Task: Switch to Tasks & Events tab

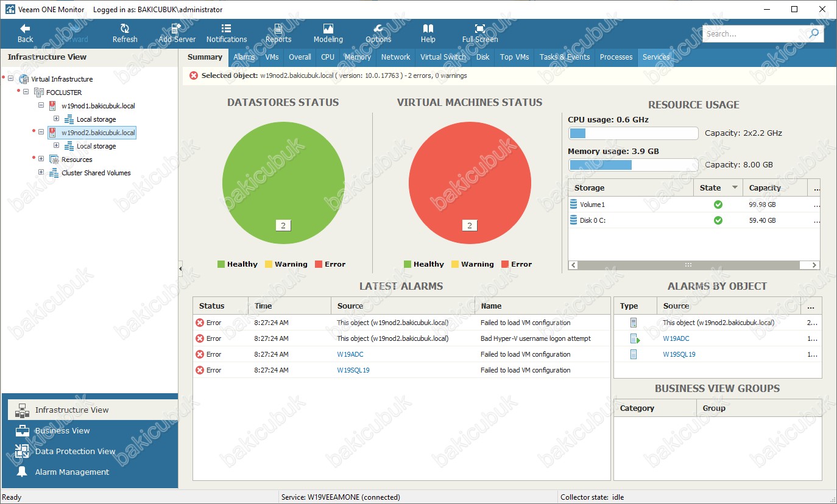Action: [565, 57]
